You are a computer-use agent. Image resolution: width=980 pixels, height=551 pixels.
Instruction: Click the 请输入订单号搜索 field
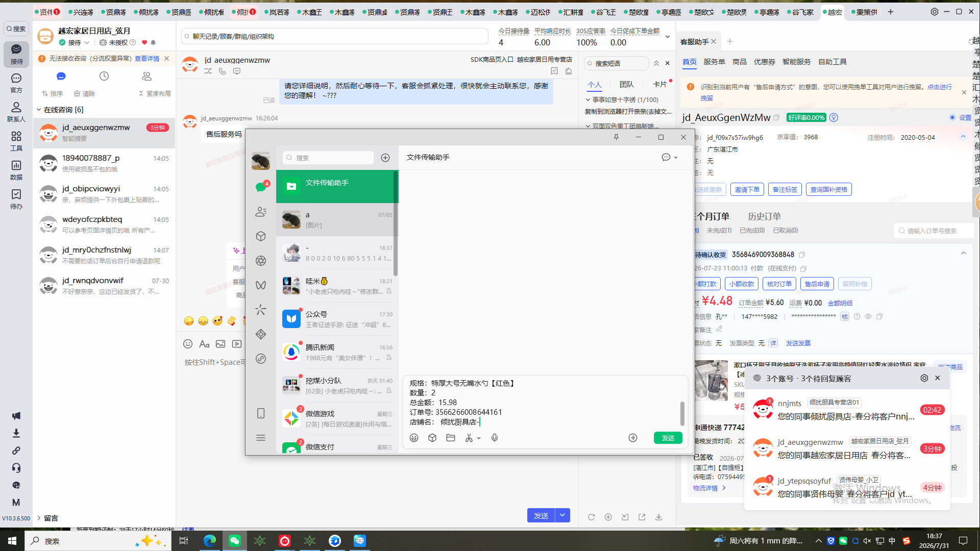pyautogui.click(x=934, y=231)
